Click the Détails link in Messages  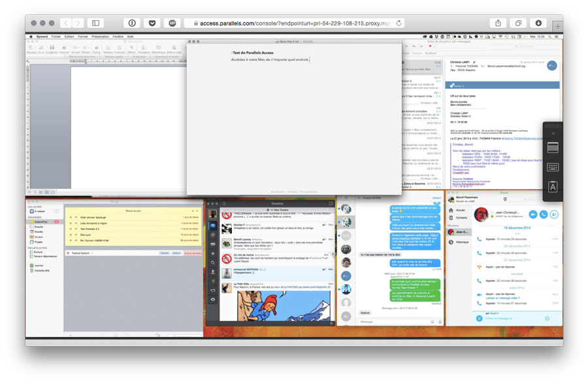(x=437, y=198)
